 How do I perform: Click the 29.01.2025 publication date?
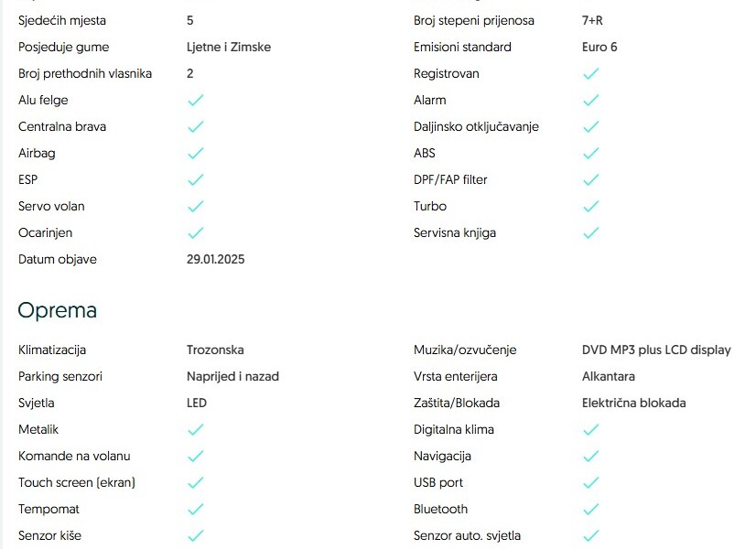[x=216, y=259]
